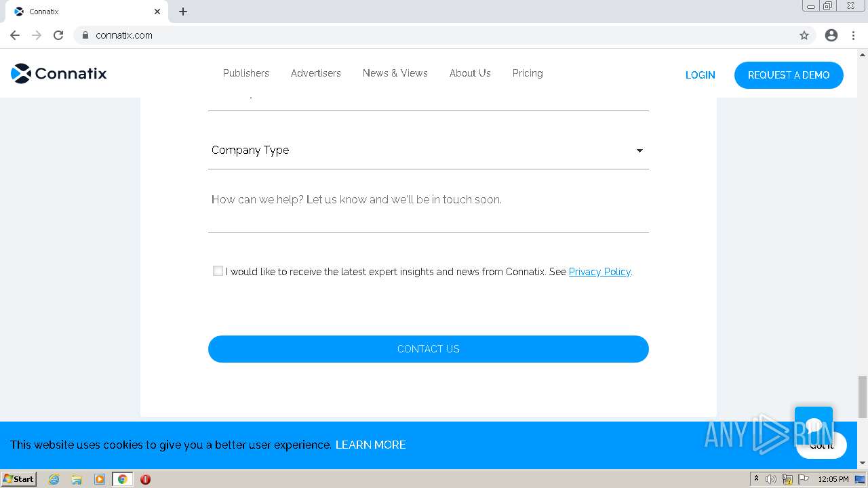Open Windows Start menu
This screenshot has height=488, width=868.
(19, 479)
